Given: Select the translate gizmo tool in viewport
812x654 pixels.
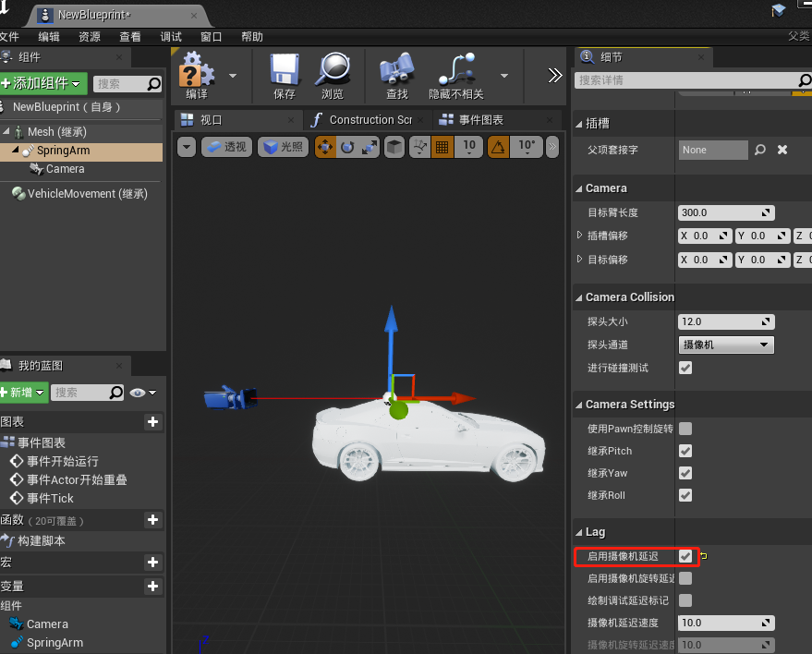Looking at the screenshot, I should click(x=325, y=147).
